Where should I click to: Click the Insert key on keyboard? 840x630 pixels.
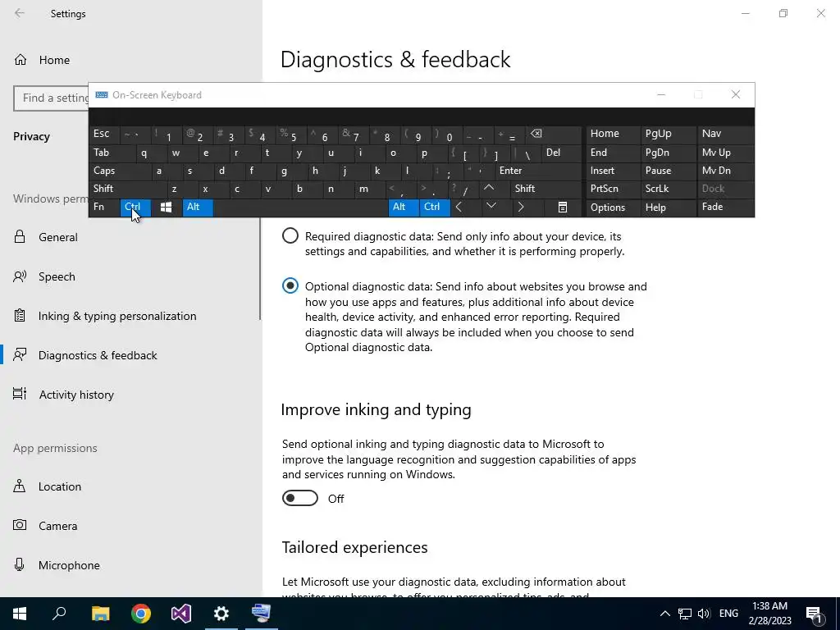(613, 171)
